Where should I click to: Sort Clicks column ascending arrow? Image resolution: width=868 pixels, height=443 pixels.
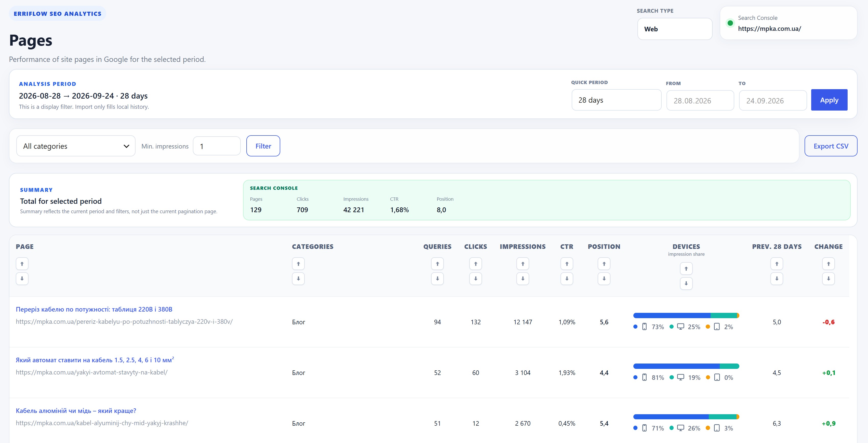point(475,264)
